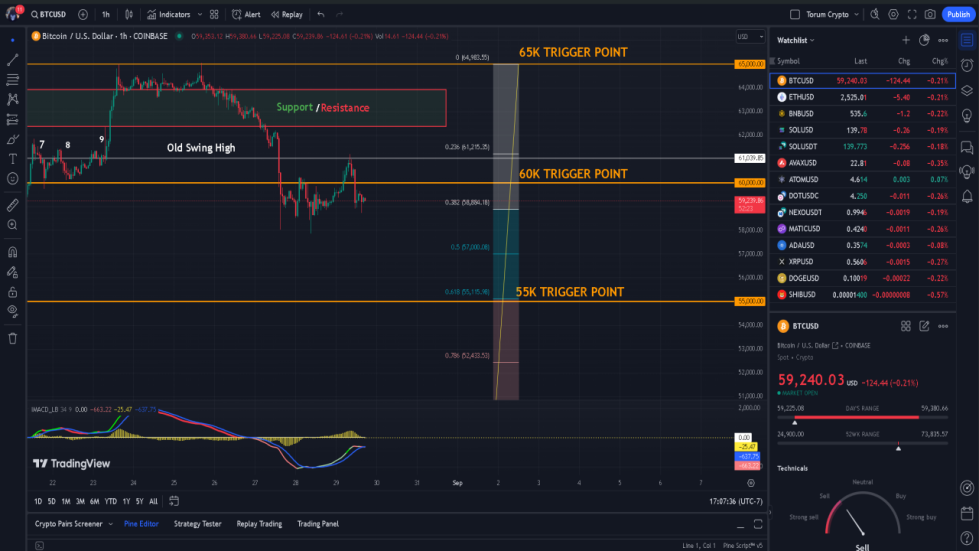Maximize the bottom panel
Screen dimensions: 979x551
point(758,524)
